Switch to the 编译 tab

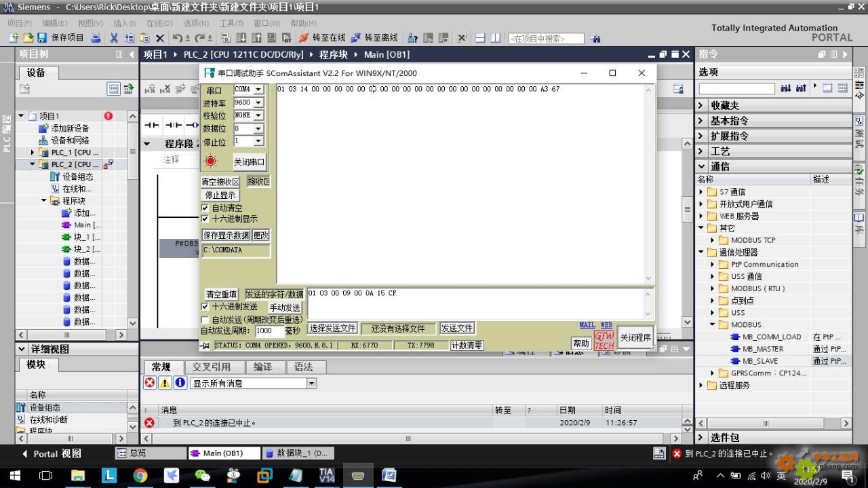pyautogui.click(x=262, y=367)
